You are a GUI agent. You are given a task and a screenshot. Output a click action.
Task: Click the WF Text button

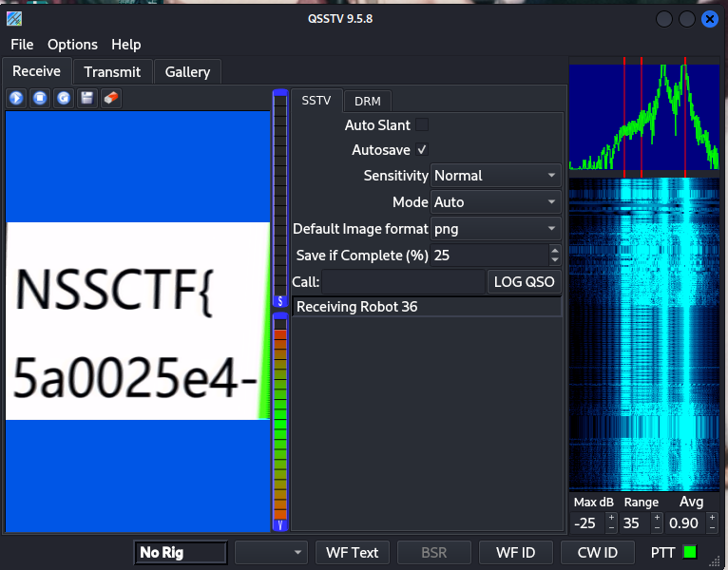click(352, 553)
